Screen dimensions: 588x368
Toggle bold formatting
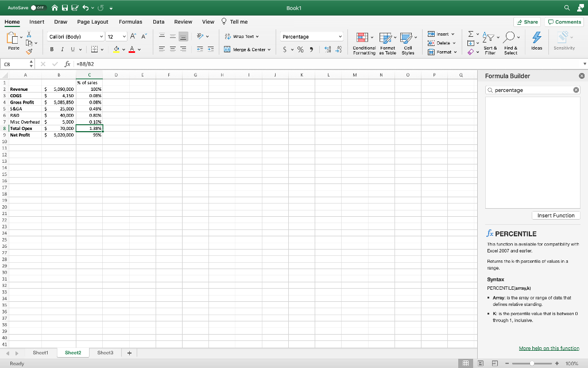click(52, 51)
